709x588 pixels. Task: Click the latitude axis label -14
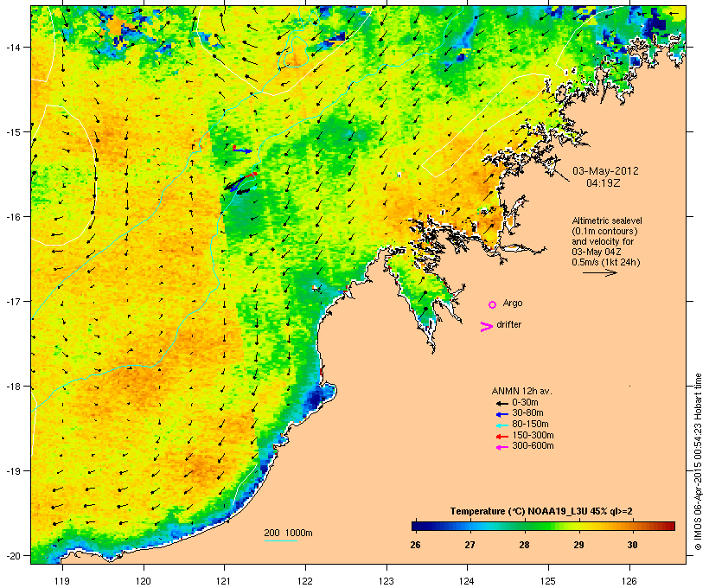click(x=11, y=47)
